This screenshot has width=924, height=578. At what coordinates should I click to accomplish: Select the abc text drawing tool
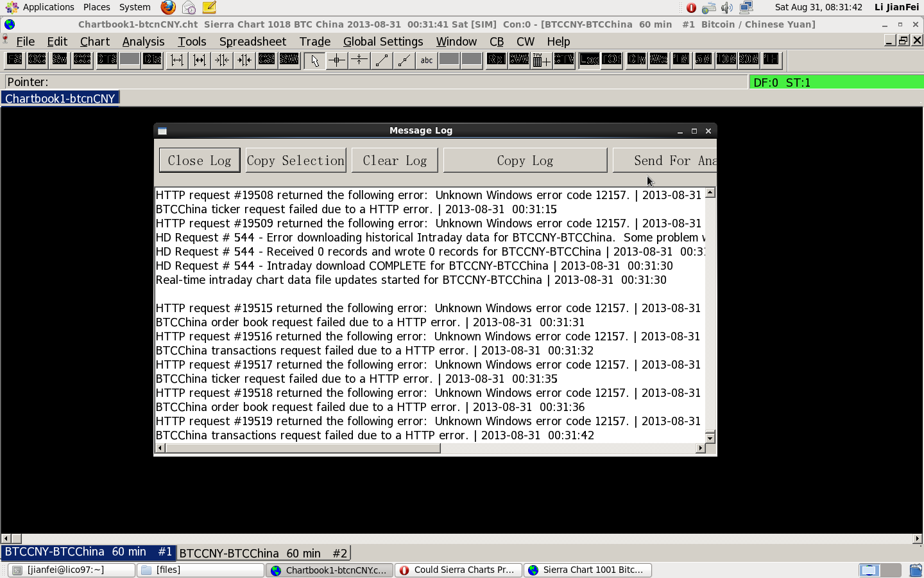[x=427, y=60]
